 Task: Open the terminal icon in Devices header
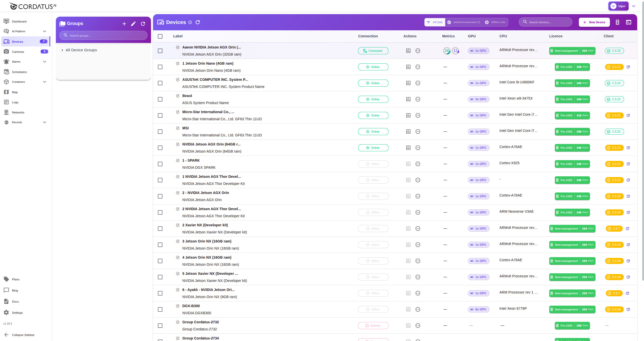click(x=629, y=22)
